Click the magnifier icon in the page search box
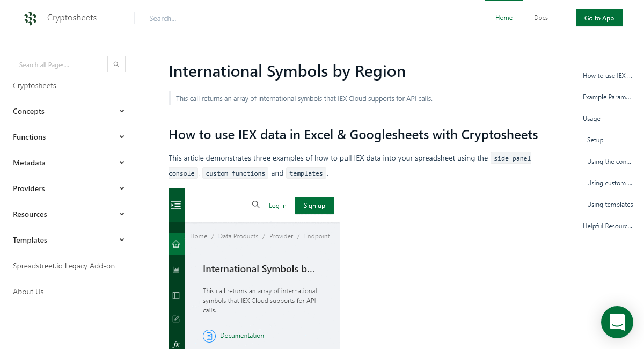This screenshot has width=644, height=349. [116, 64]
